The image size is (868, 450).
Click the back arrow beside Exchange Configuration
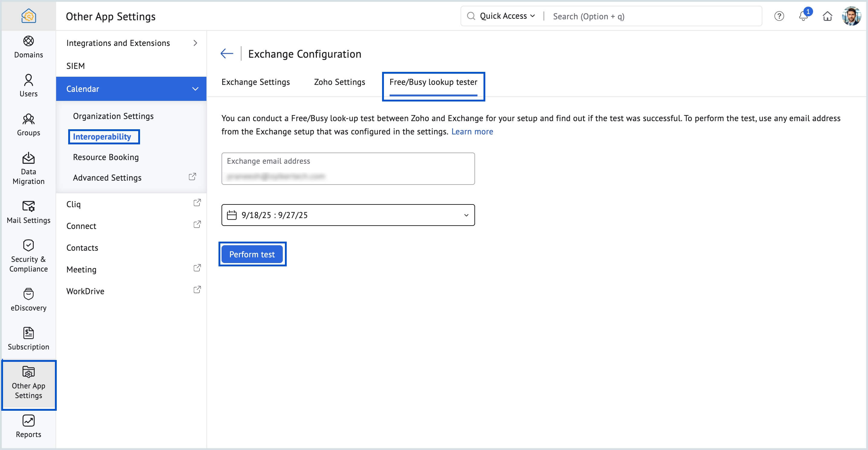[x=227, y=53]
